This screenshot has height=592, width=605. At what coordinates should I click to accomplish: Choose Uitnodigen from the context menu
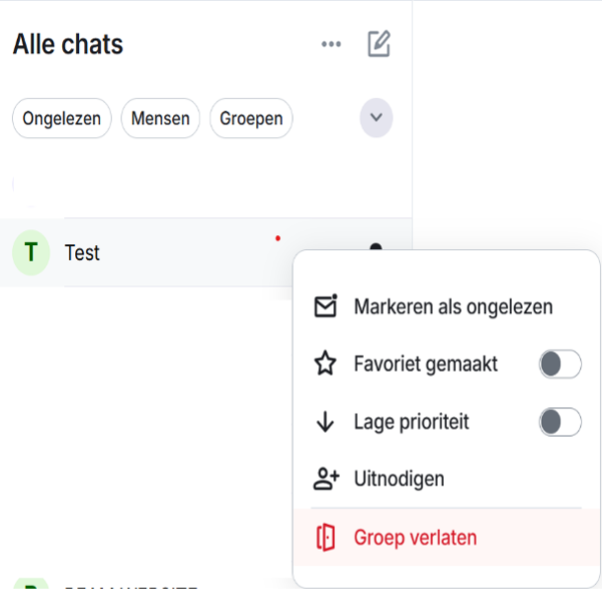coord(399,479)
